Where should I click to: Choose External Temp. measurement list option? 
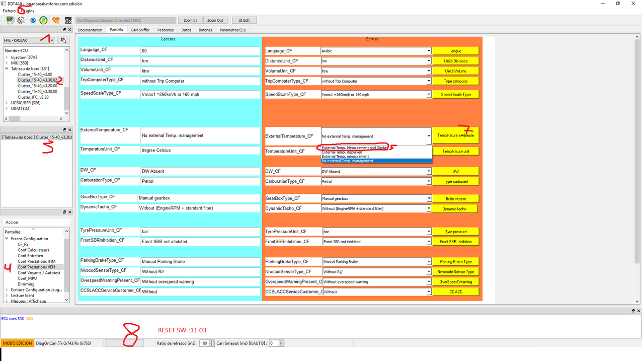click(x=376, y=157)
